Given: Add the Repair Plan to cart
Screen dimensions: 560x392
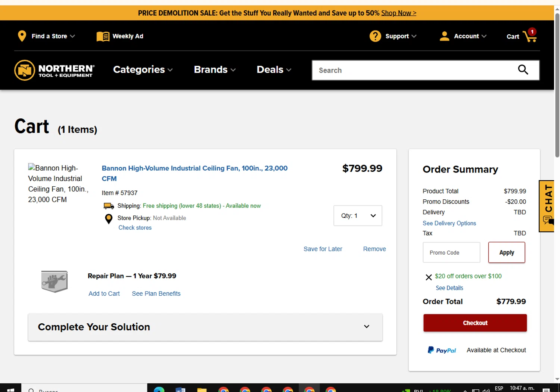Looking at the screenshot, I should click(x=104, y=294).
